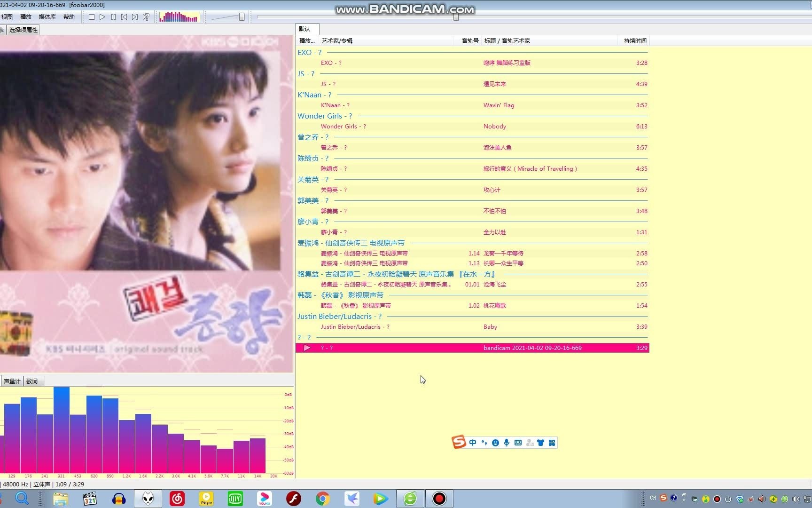Viewport: 812px width, 508px height.
Task: Click the Sogou S logo on the IME bar
Action: tap(459, 442)
